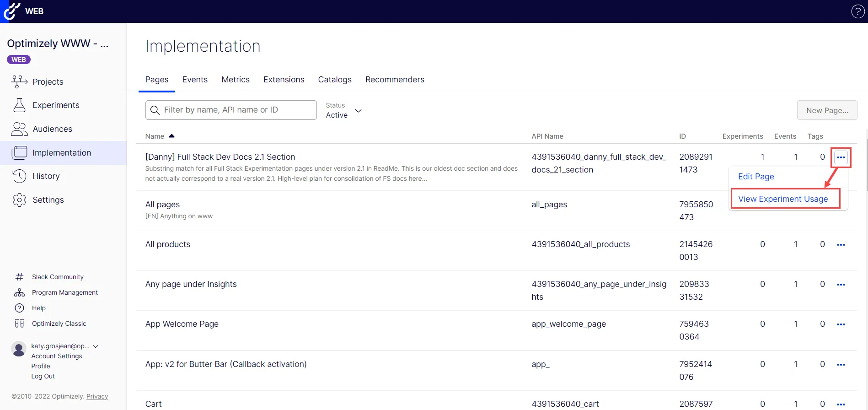The image size is (868, 410).
Task: Click the Experiments flask icon
Action: pyautogui.click(x=19, y=105)
